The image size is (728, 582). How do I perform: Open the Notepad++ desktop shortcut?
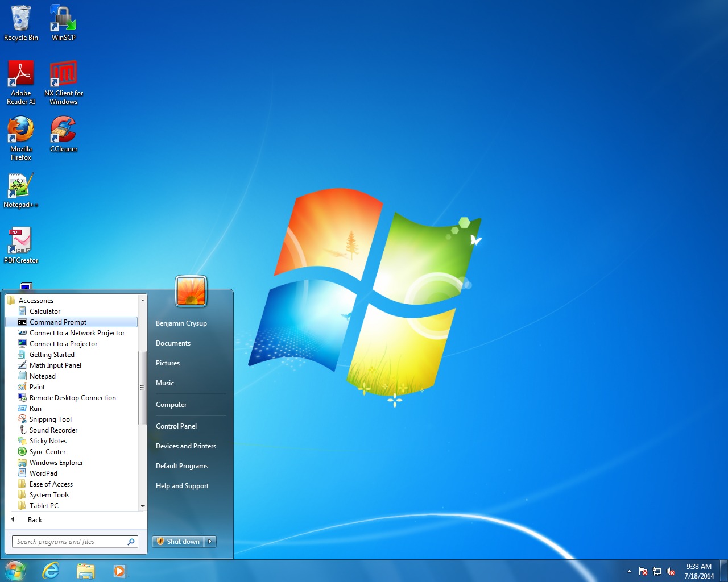(21, 190)
